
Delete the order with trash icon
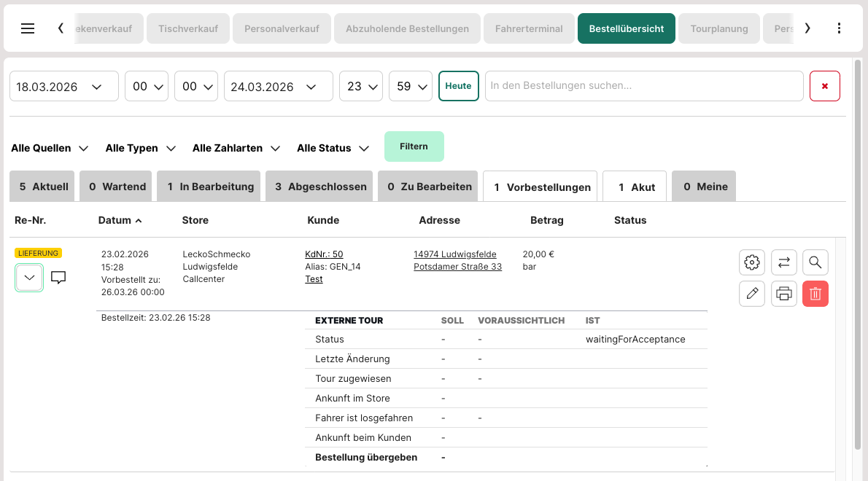(x=815, y=294)
